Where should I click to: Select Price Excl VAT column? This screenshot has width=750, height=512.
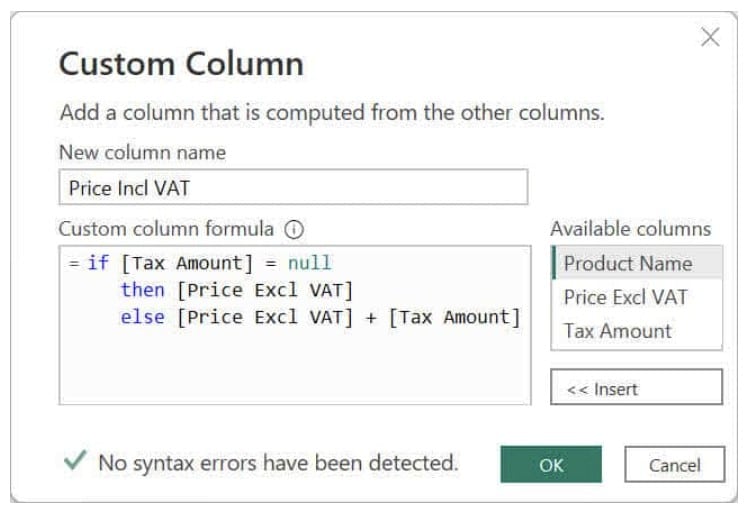coord(637,297)
